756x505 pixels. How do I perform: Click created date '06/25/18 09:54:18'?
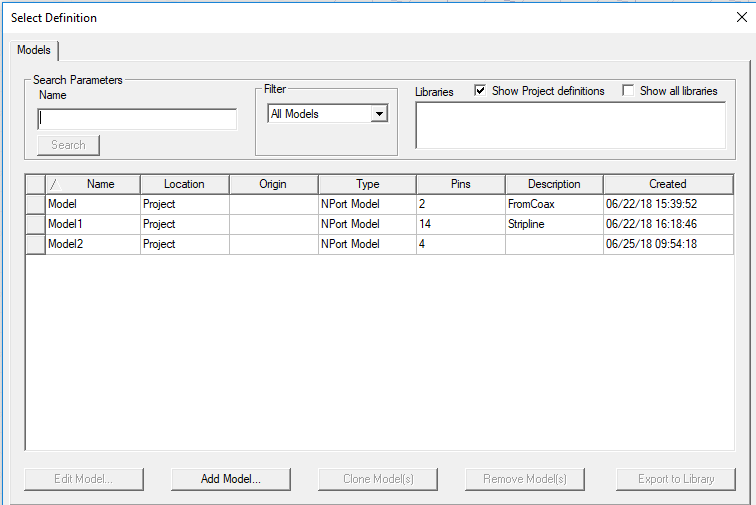tap(668, 244)
